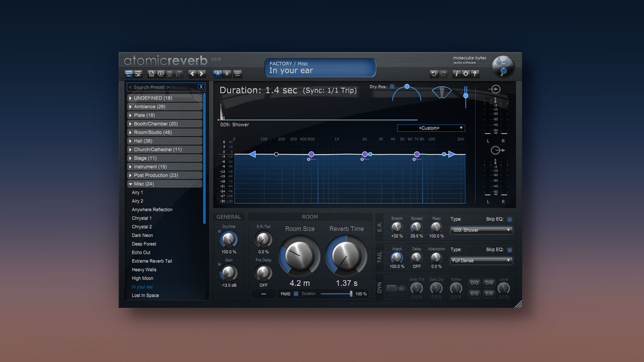Click the D/G button in the DYN section

pos(474,283)
